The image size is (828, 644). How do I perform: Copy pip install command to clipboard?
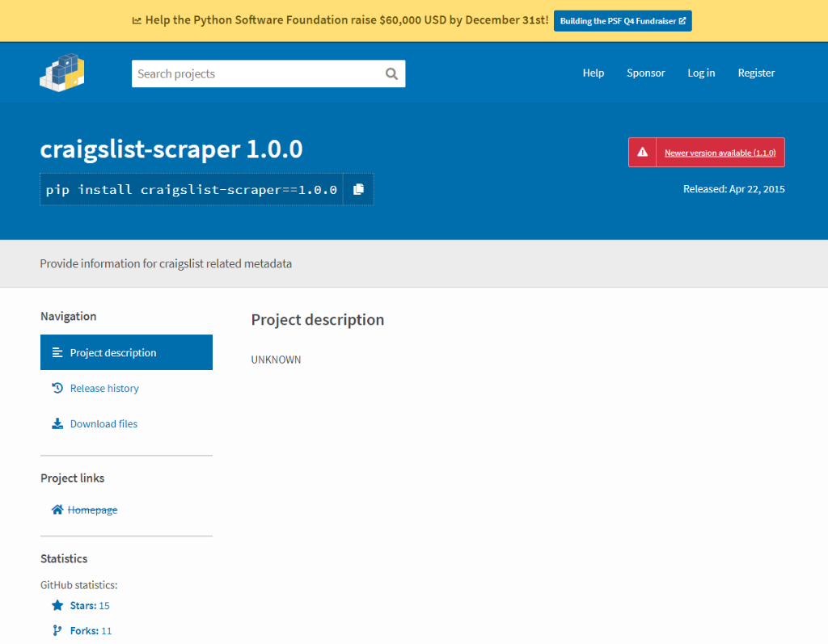358,189
